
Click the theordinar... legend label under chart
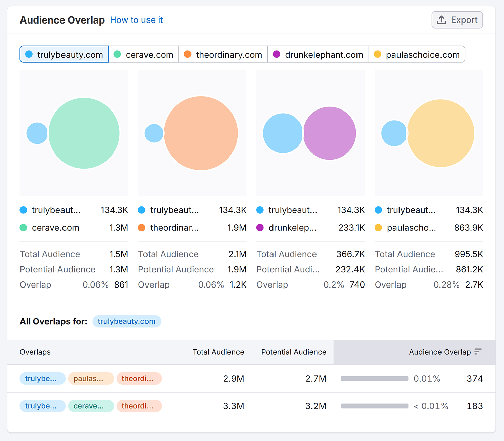click(x=174, y=228)
